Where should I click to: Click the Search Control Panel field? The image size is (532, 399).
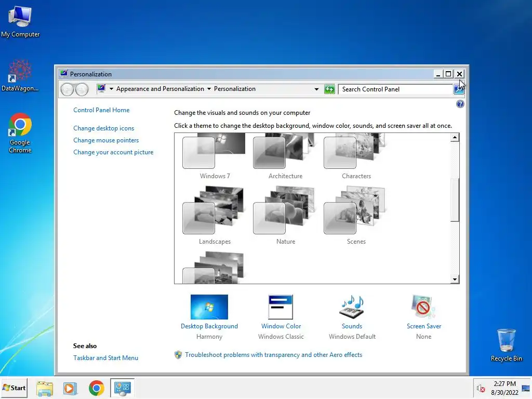pos(395,89)
